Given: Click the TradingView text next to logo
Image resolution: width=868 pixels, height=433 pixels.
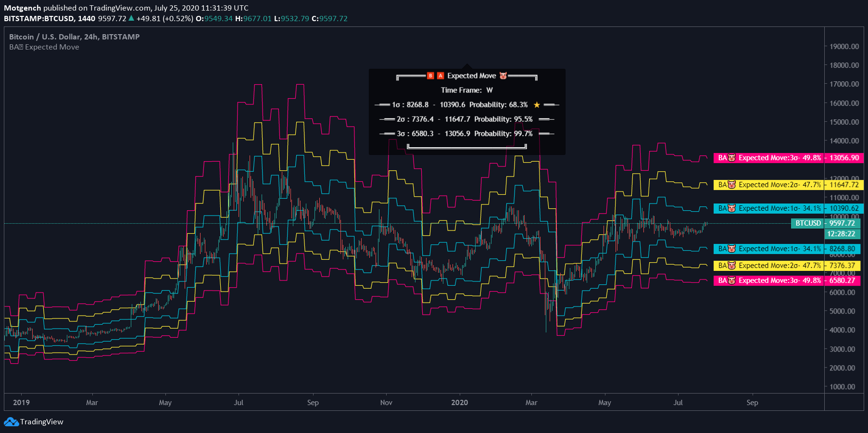Looking at the screenshot, I should (x=42, y=422).
